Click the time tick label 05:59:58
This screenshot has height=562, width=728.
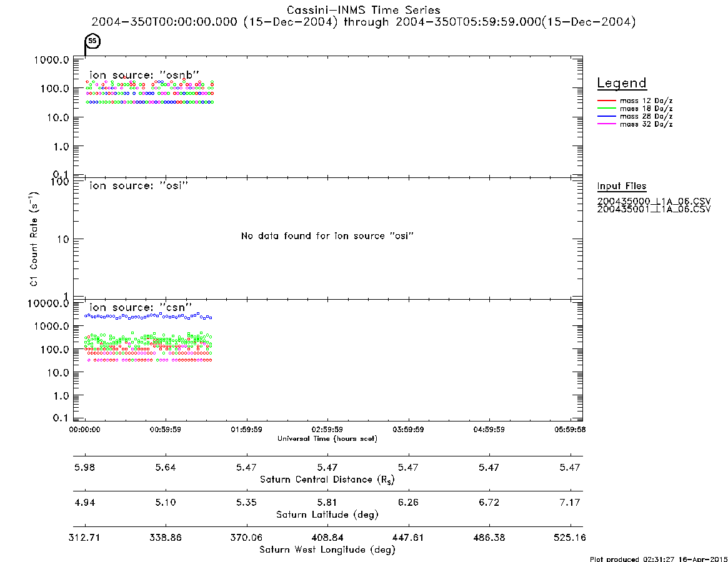tap(570, 430)
